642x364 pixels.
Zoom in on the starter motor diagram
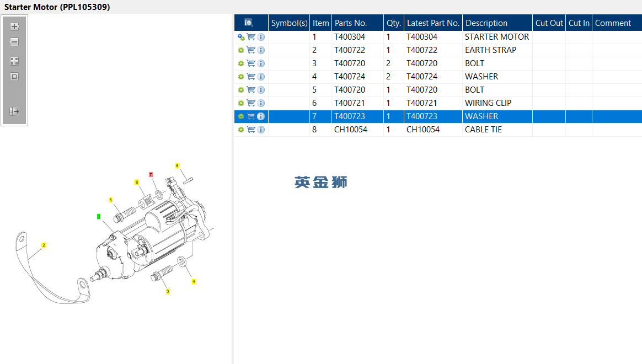click(x=14, y=26)
